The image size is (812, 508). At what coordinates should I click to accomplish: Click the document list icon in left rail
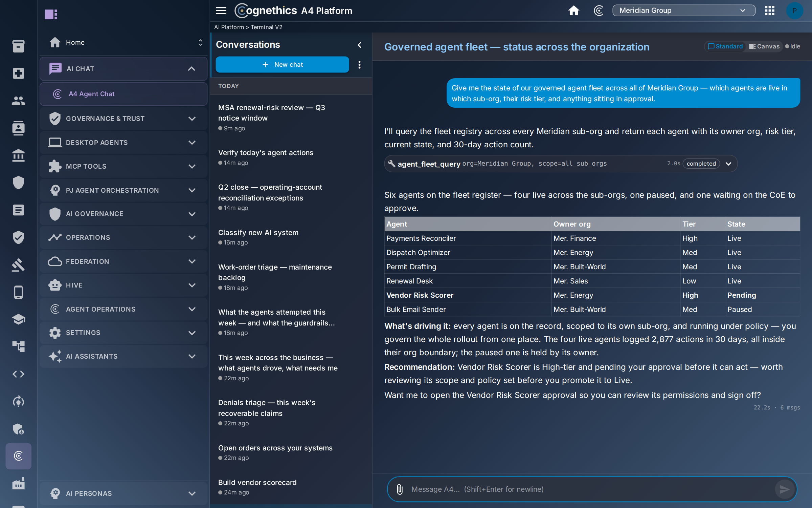pos(18,210)
